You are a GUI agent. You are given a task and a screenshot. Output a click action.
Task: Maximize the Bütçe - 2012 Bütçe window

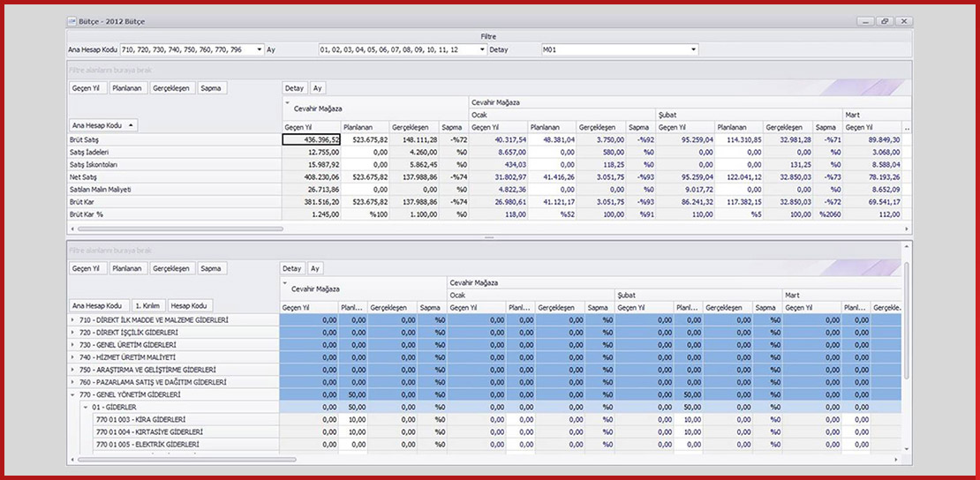tap(885, 21)
